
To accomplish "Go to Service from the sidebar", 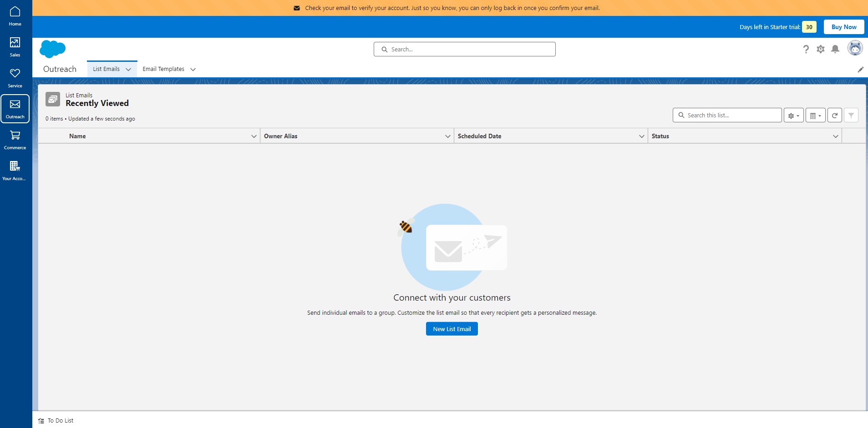I will (x=15, y=78).
